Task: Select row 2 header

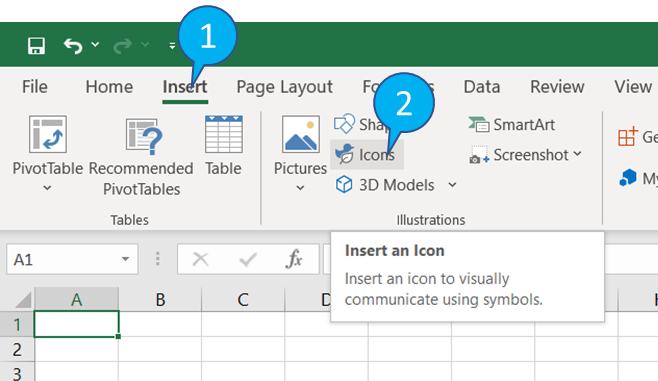Action: pos(17,349)
